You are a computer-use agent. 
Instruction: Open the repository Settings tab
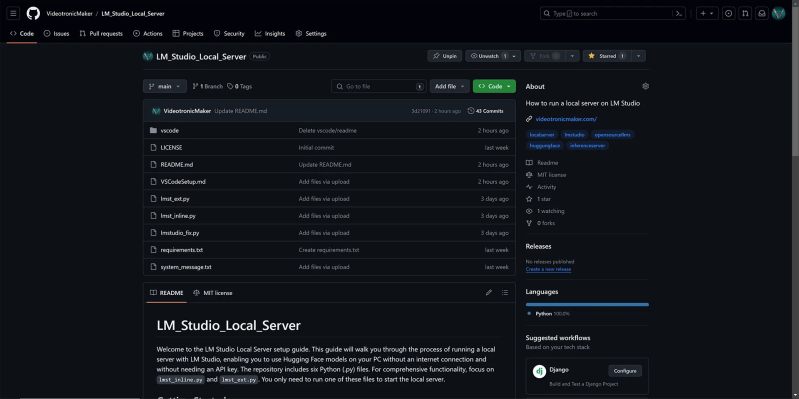point(311,34)
